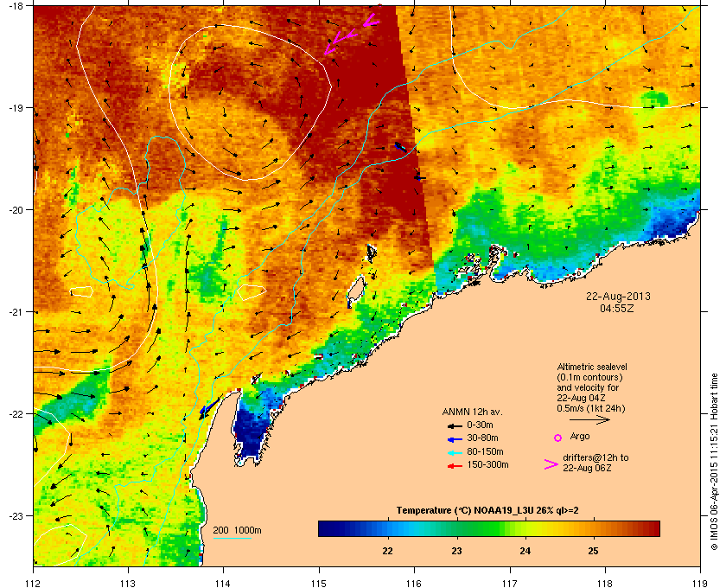The height and width of the screenshot is (588, 726).
Task: Click the latitude label -18
Action: (16, 6)
